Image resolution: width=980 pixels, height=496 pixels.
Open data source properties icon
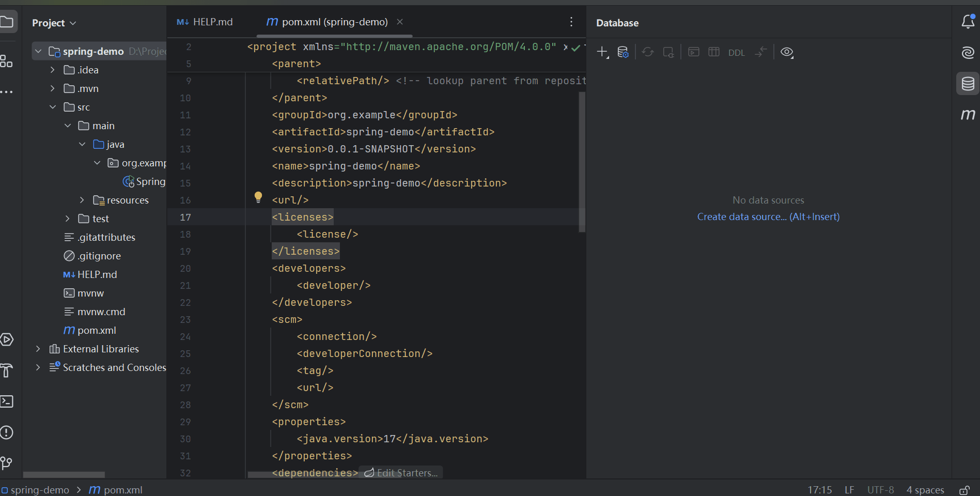(623, 52)
